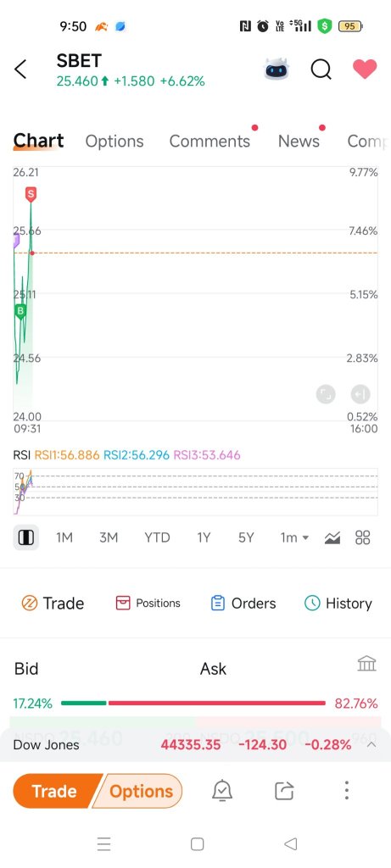Open the chart grid layout icon
Image resolution: width=391 pixels, height=868 pixels.
pyautogui.click(x=363, y=537)
